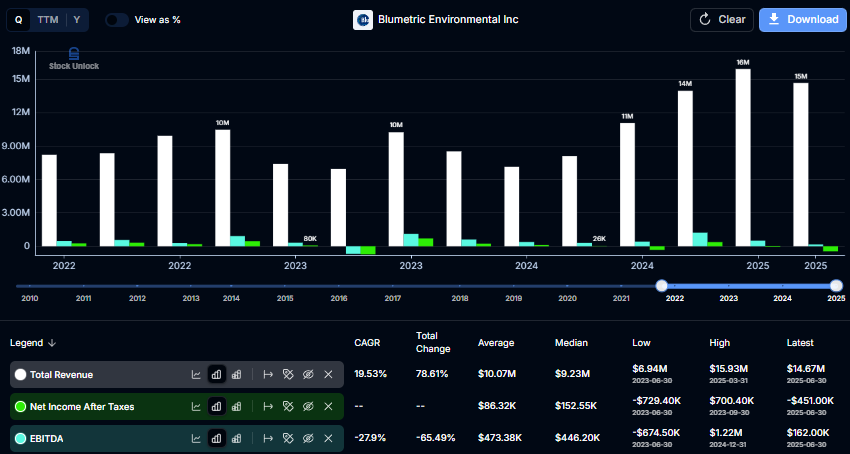Remove Total Revenue from chart
This screenshot has height=454, width=850.
(328, 374)
